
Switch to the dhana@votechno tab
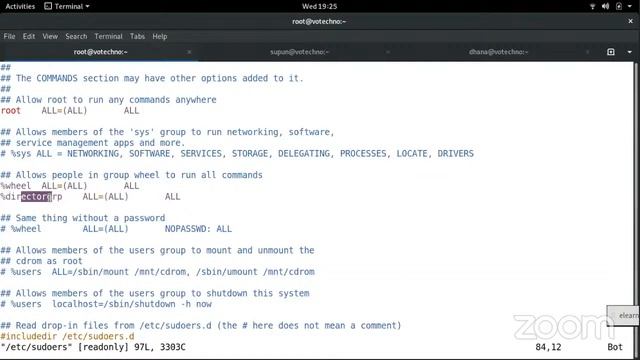498,52
